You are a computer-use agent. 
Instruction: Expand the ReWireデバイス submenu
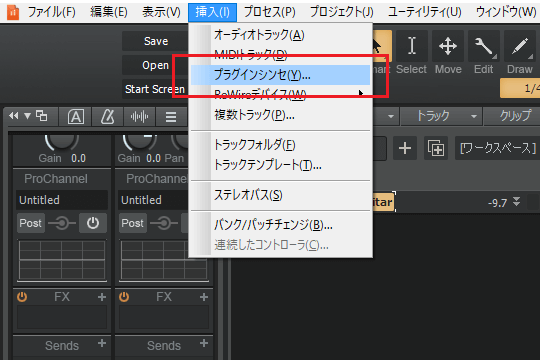tap(280, 94)
